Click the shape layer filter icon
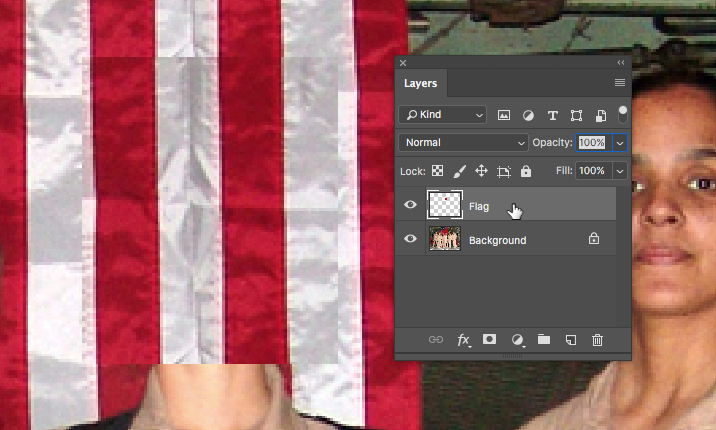716x430 pixels. [576, 115]
